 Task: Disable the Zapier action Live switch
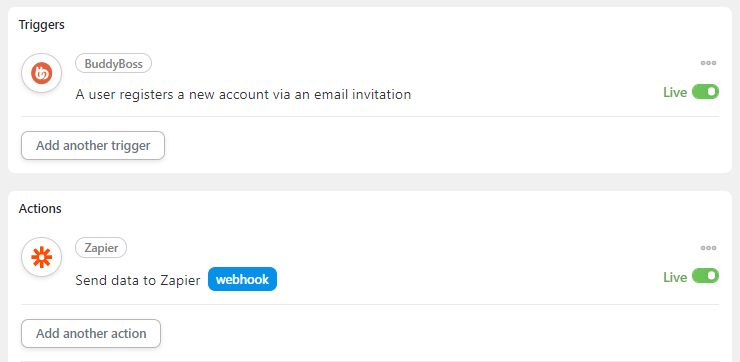(705, 276)
